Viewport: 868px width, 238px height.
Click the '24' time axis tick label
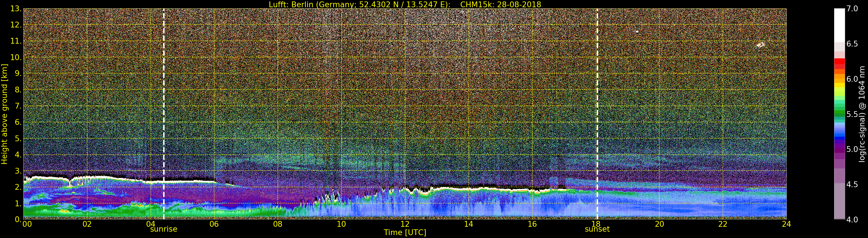[786, 224]
